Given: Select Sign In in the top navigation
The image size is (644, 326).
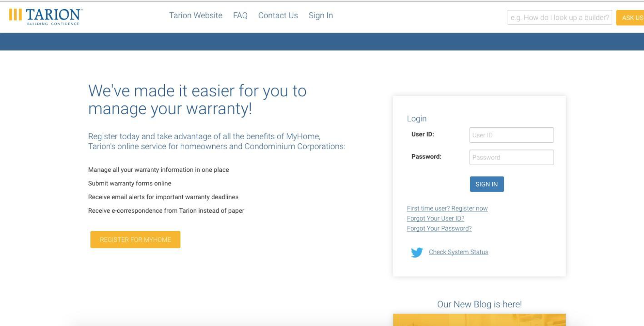Looking at the screenshot, I should pyautogui.click(x=320, y=15).
